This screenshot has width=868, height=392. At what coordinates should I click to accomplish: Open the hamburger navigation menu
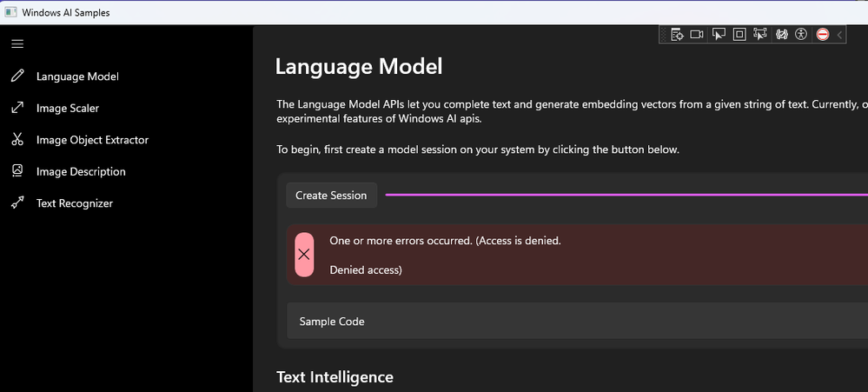(17, 43)
